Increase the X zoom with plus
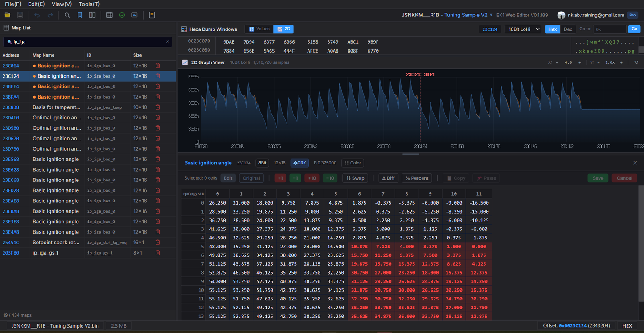The image size is (644, 333). coord(579,62)
